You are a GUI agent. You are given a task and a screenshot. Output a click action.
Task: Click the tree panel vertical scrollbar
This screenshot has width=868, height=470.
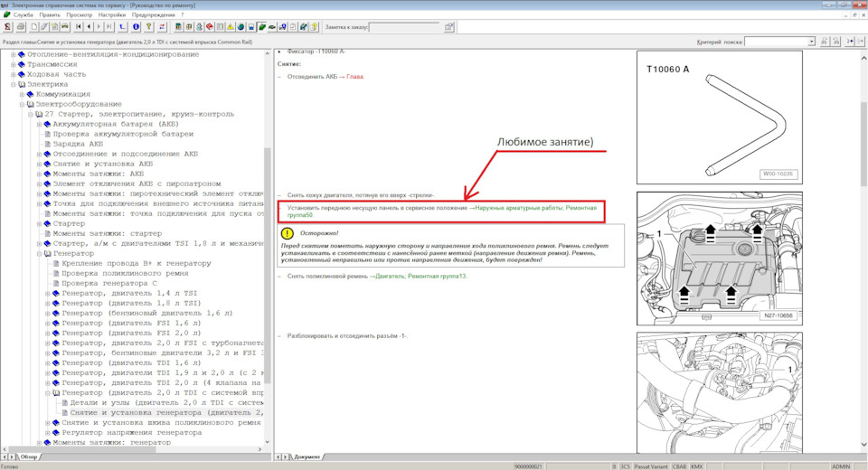pos(268,266)
